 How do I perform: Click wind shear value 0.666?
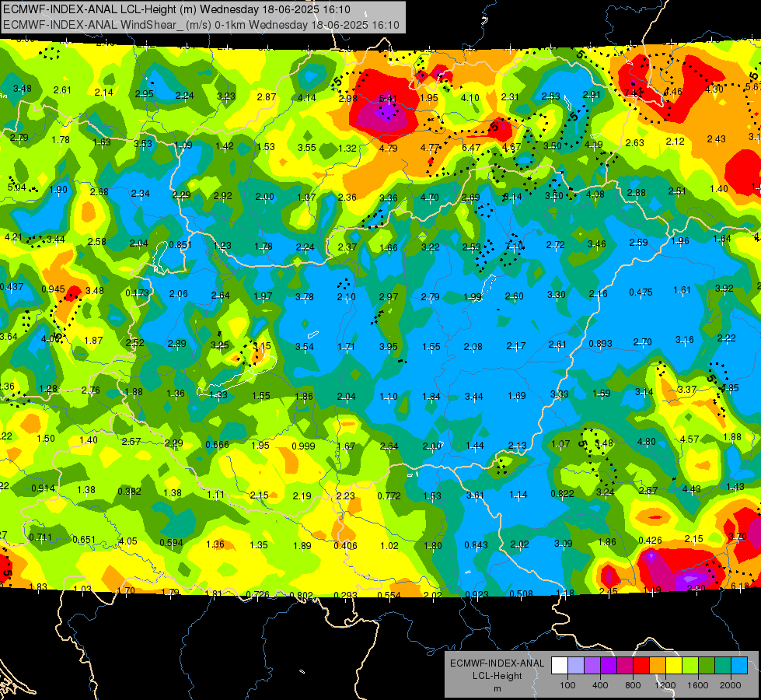click(x=217, y=444)
